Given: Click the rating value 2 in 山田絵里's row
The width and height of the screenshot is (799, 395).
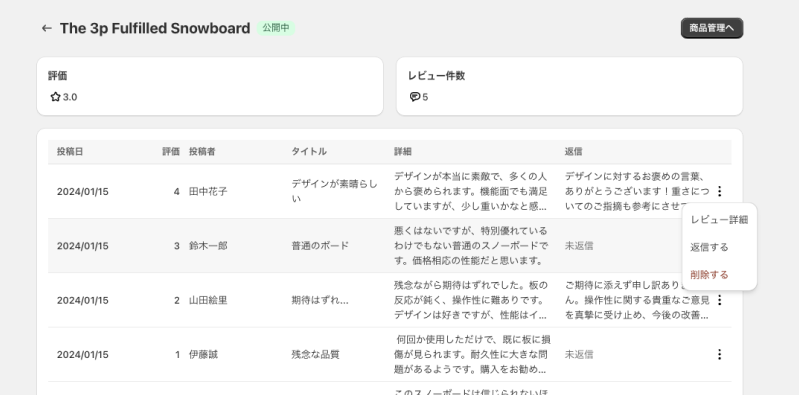Looking at the screenshot, I should [x=176, y=300].
